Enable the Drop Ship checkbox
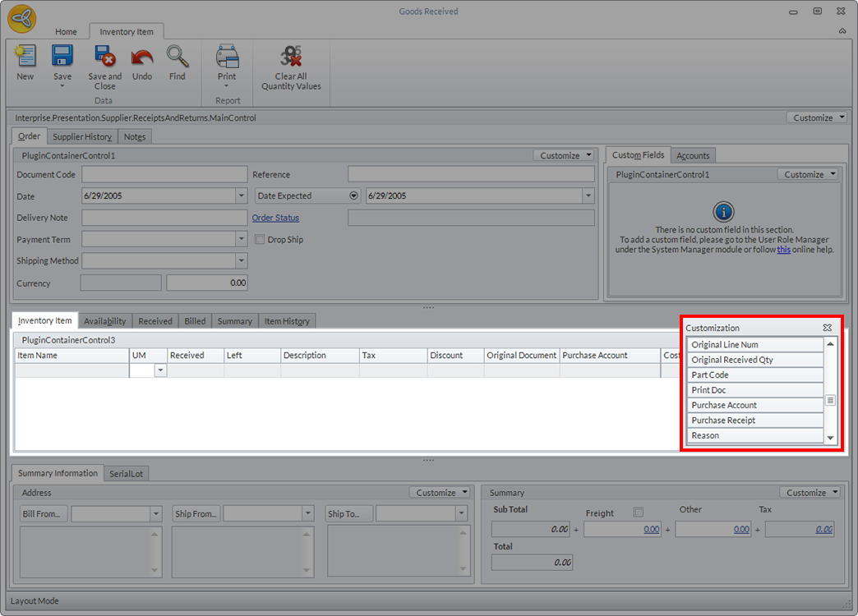Image resolution: width=858 pixels, height=616 pixels. 260,240
